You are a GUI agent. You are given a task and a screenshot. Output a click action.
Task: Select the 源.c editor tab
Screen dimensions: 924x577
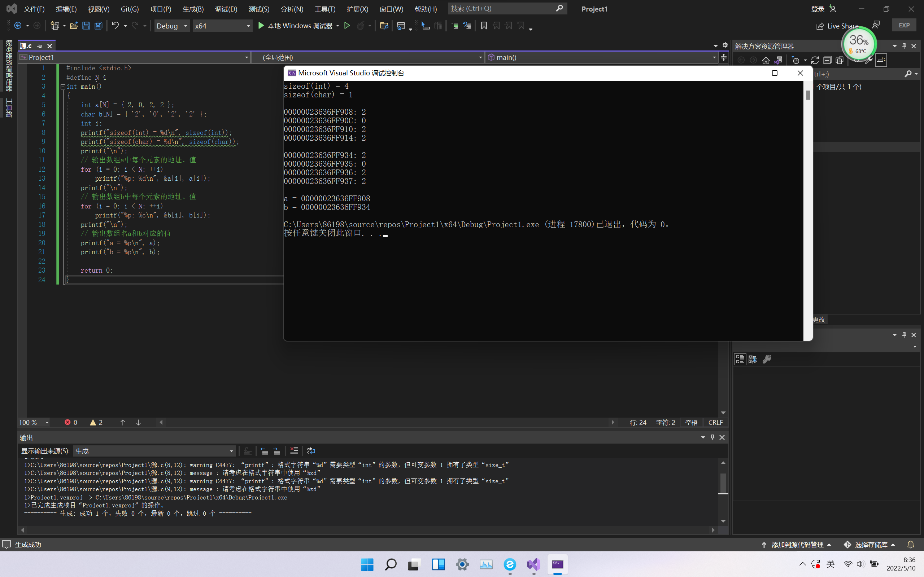coord(26,46)
